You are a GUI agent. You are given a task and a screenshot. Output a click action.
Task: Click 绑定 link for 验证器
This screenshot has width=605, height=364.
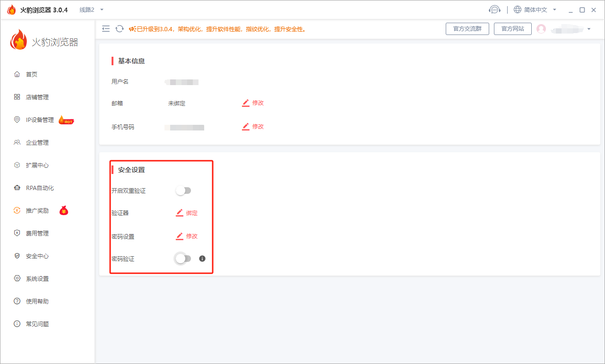(x=191, y=213)
